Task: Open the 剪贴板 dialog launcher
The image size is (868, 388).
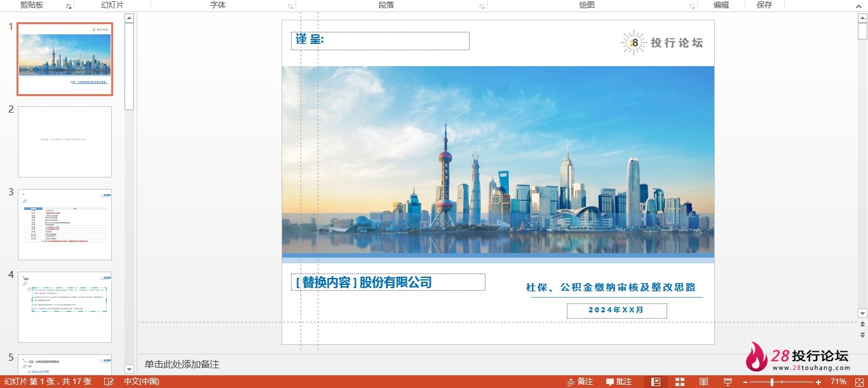Action: point(69,6)
